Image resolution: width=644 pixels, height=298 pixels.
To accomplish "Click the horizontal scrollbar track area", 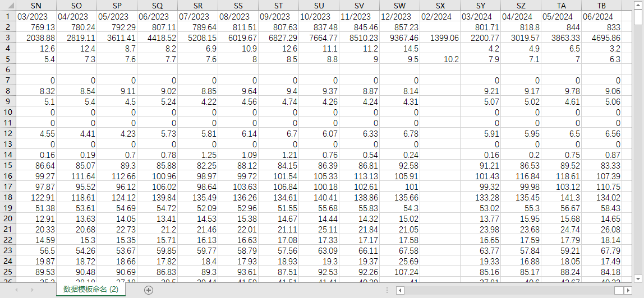I will (509, 290).
